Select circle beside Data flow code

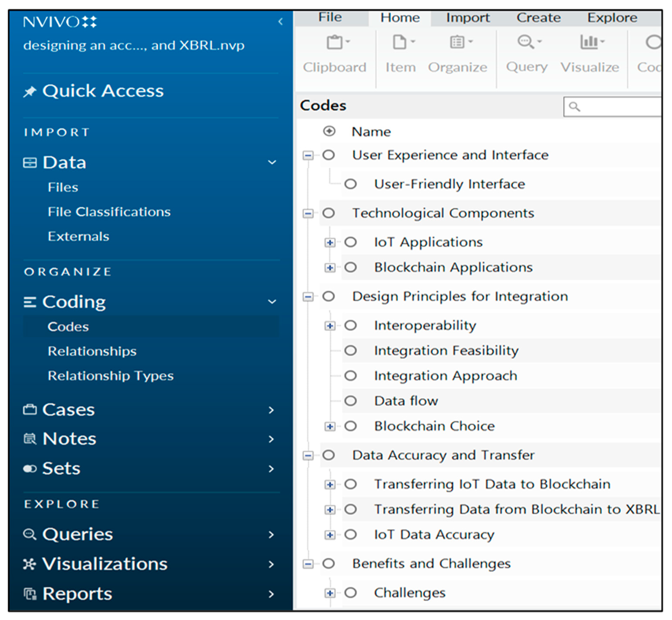pos(351,401)
